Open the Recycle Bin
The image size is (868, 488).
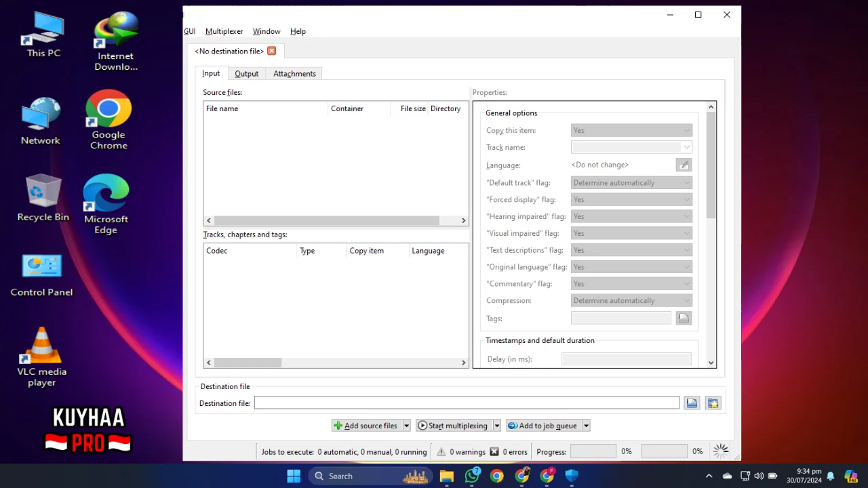click(43, 198)
